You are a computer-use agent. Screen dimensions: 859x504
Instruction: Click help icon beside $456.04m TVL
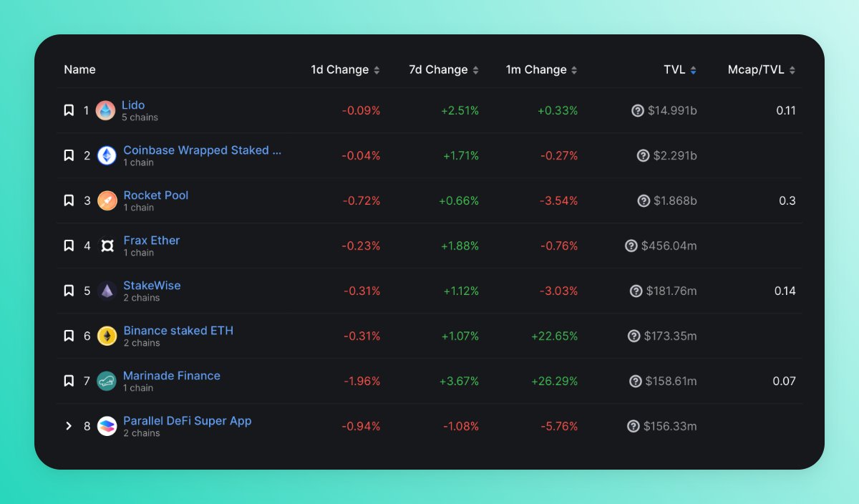point(631,246)
